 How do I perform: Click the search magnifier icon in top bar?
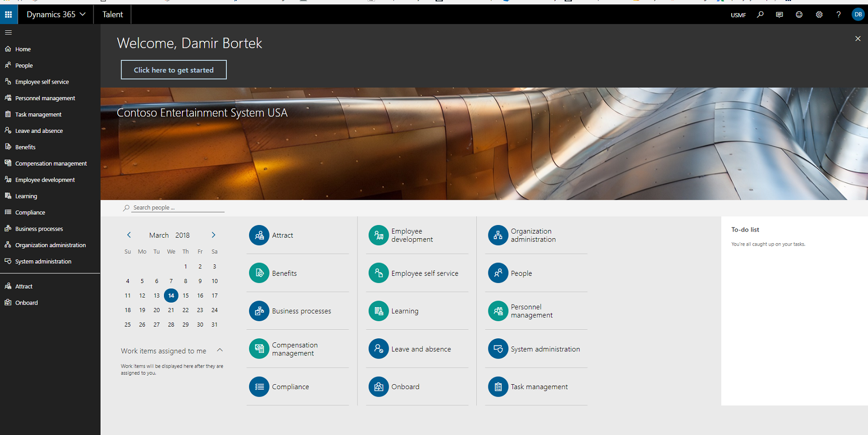point(760,15)
